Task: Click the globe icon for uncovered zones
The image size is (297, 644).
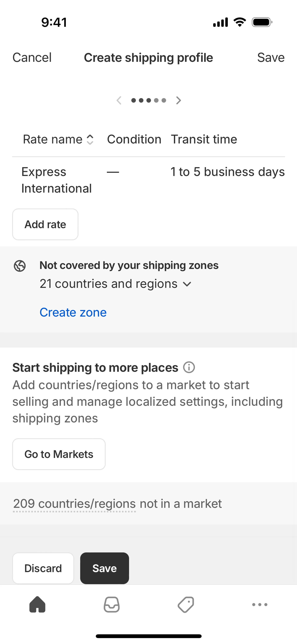Action: pos(20,266)
